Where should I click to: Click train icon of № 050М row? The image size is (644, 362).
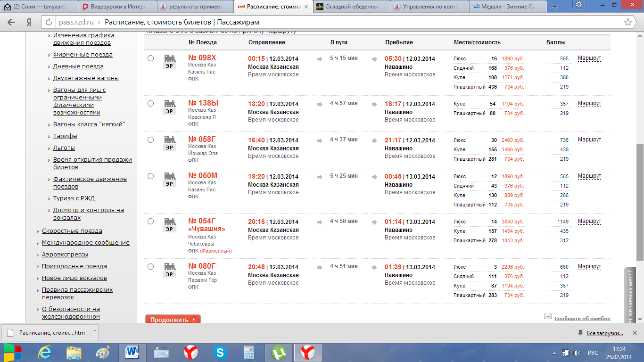click(x=169, y=180)
